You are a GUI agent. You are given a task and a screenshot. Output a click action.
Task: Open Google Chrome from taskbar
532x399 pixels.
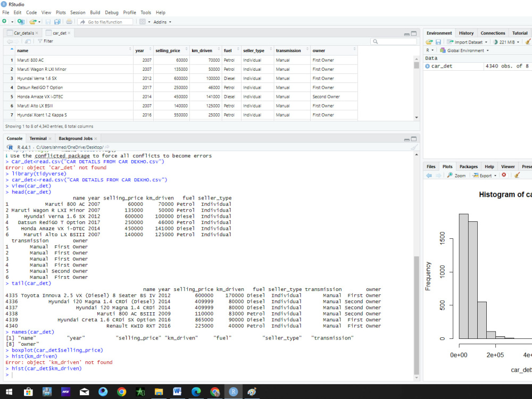point(121,392)
